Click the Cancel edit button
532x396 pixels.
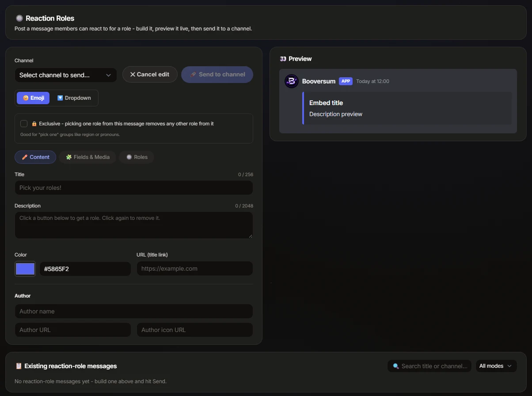click(150, 75)
